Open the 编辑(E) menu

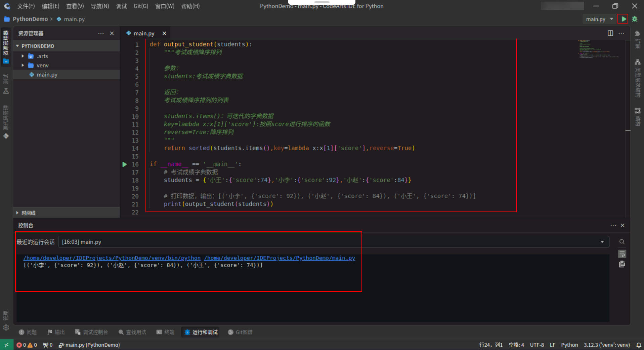tap(50, 6)
